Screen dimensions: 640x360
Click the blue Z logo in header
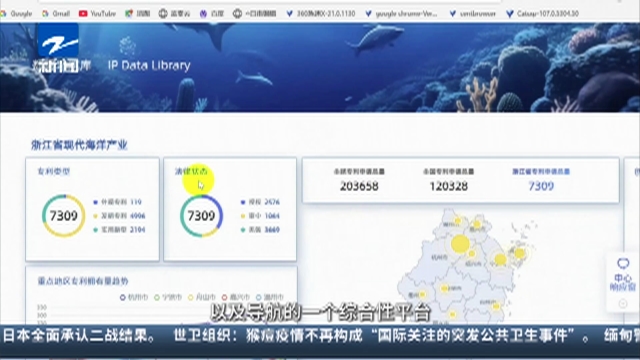tap(58, 41)
